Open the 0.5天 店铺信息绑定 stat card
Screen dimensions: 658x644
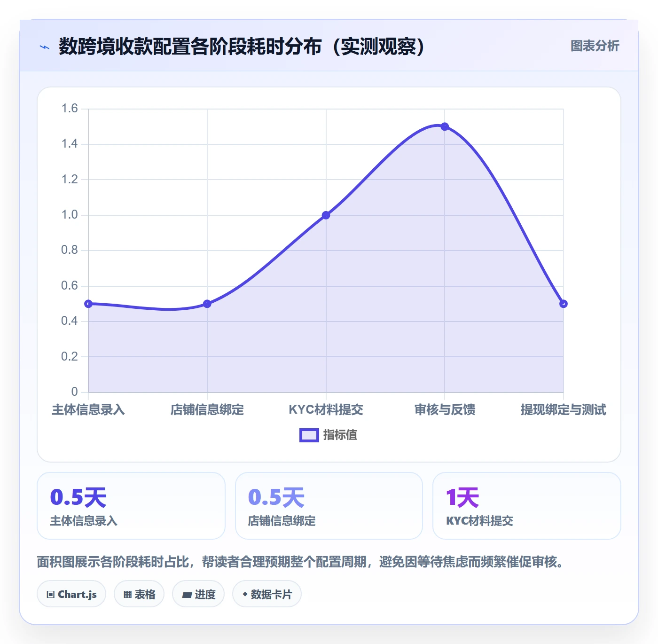pyautogui.click(x=329, y=506)
